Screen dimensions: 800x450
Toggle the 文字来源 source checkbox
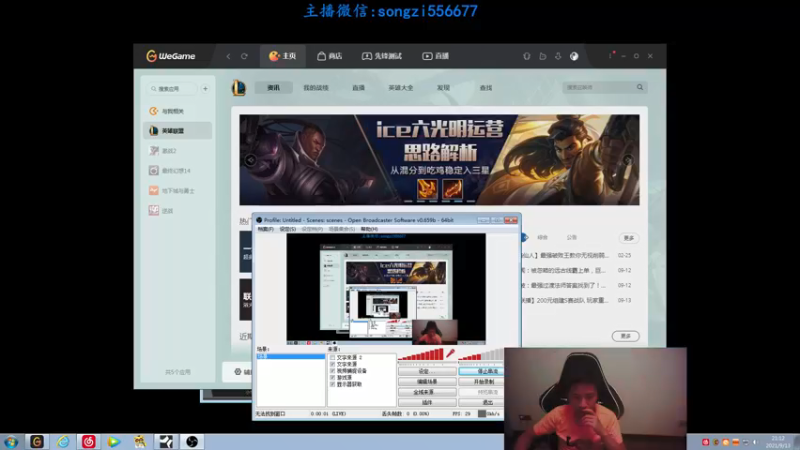click(x=333, y=364)
